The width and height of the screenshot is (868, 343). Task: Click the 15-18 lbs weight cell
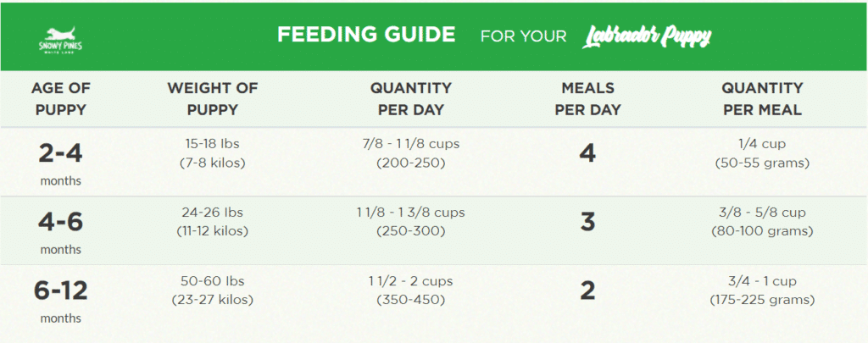tap(213, 154)
